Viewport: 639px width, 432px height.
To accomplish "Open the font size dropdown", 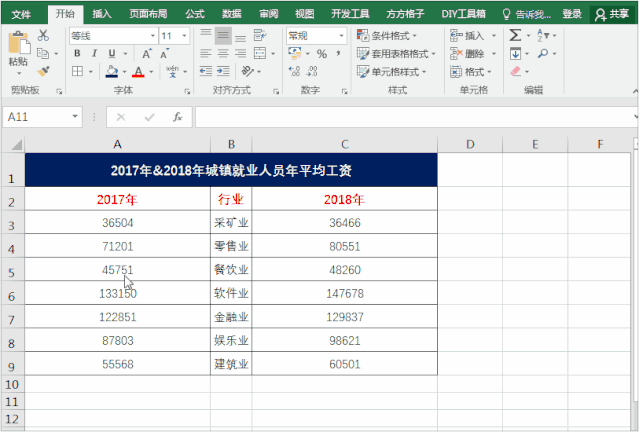I will click(184, 36).
